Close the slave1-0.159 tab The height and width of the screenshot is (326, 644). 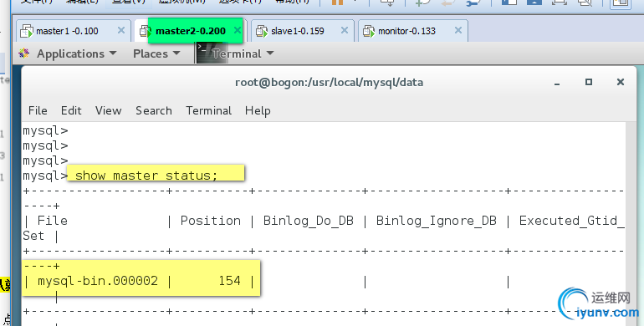point(345,30)
